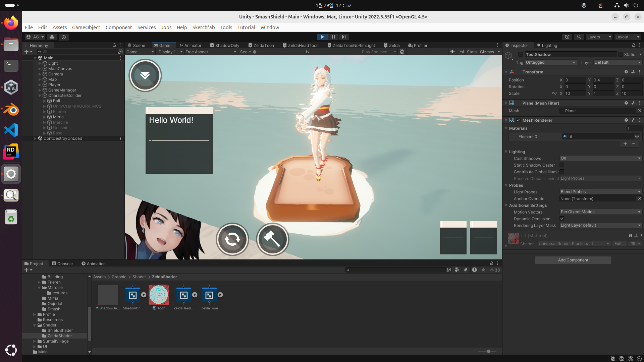This screenshot has width=644, height=362.
Task: Open Visual Studio Code from the dock
Action: 11,130
